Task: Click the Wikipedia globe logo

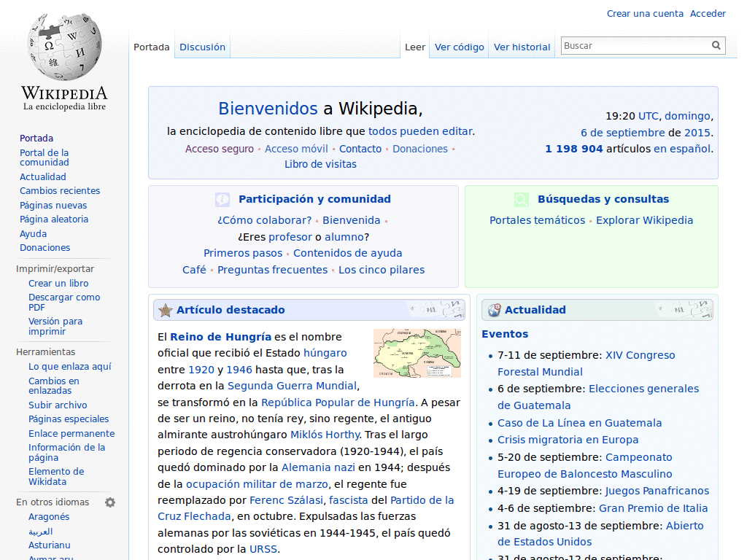Action: click(64, 47)
